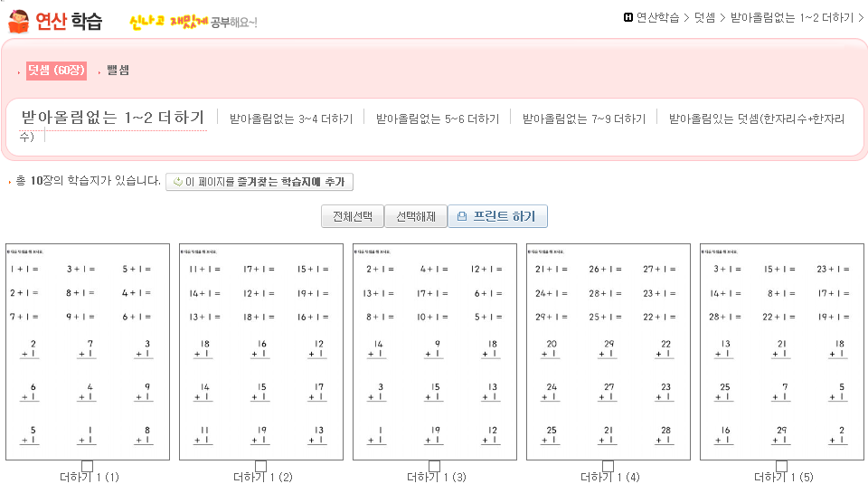The height and width of the screenshot is (484, 868).
Task: Go to 받아올림없는 7~9 더하기
Action: click(584, 119)
